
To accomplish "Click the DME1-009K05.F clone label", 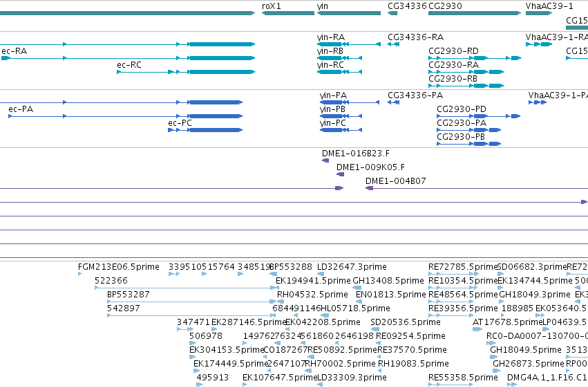I will 370,167.
